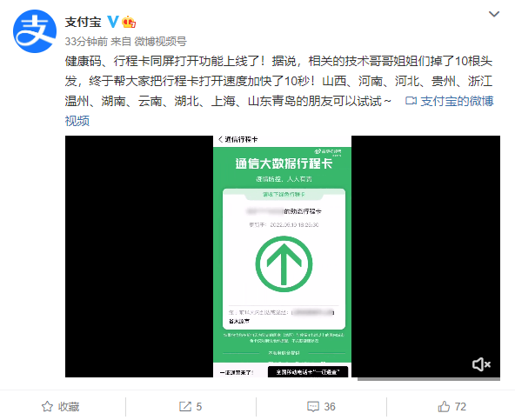Unmute the video with speaker icon
The width and height of the screenshot is (515, 420).
point(481,364)
